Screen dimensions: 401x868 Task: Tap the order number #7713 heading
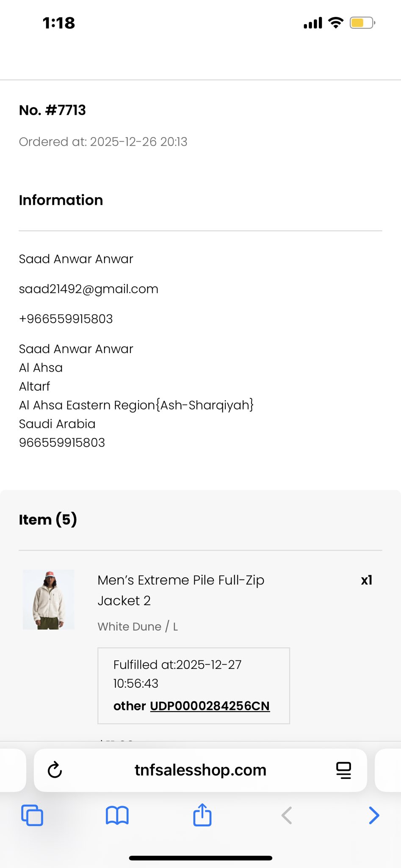53,110
